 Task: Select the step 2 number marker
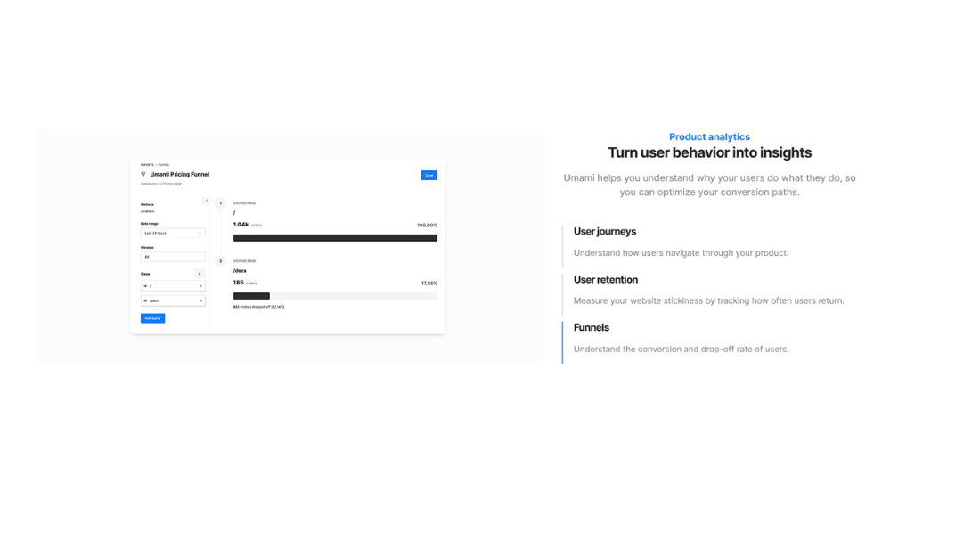pos(221,261)
